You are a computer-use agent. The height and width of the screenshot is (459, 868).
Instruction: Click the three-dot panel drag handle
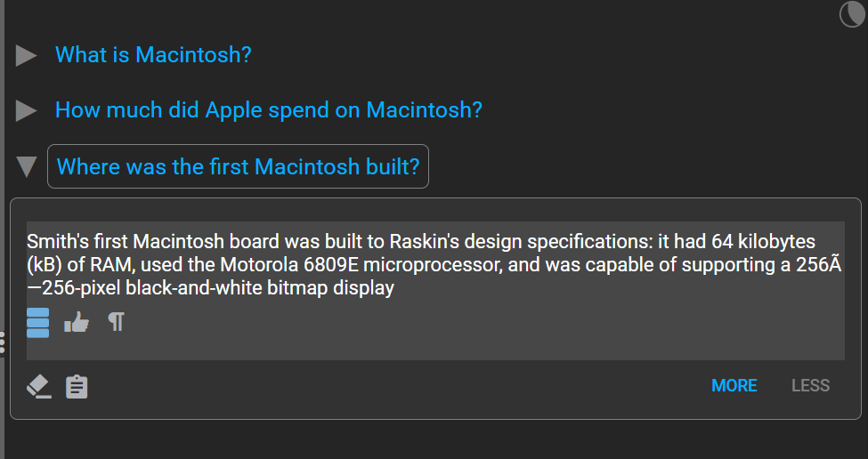pos(2,342)
